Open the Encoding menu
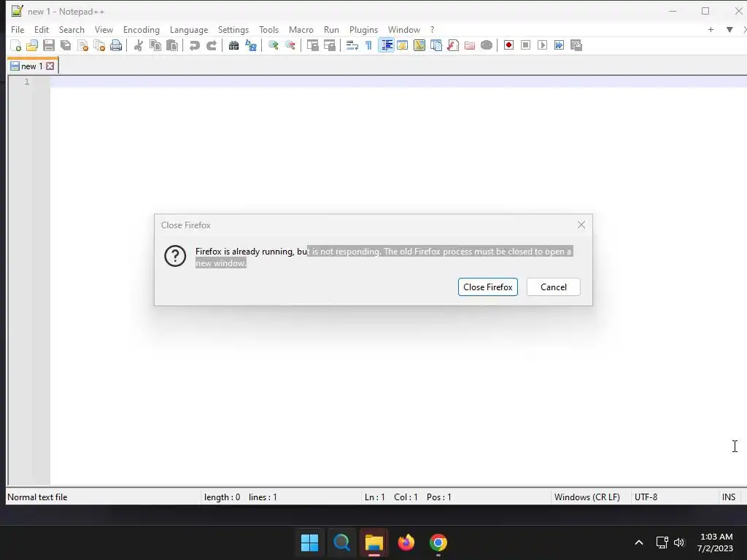Image resolution: width=747 pixels, height=560 pixels. coord(142,29)
